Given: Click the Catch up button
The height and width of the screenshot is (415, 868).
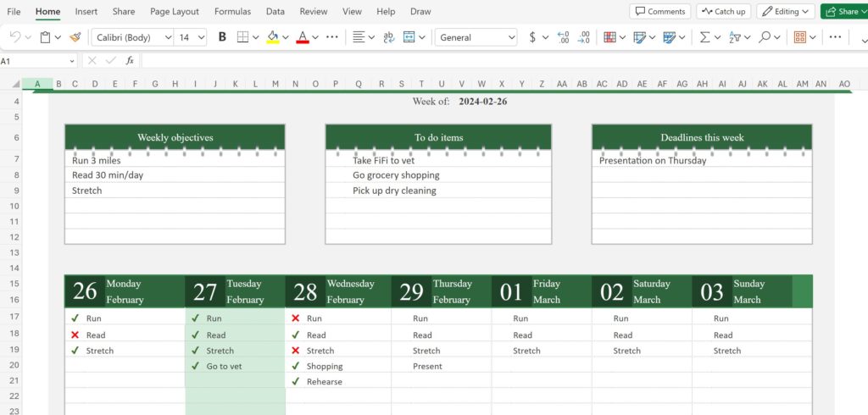Looking at the screenshot, I should pyautogui.click(x=723, y=12).
